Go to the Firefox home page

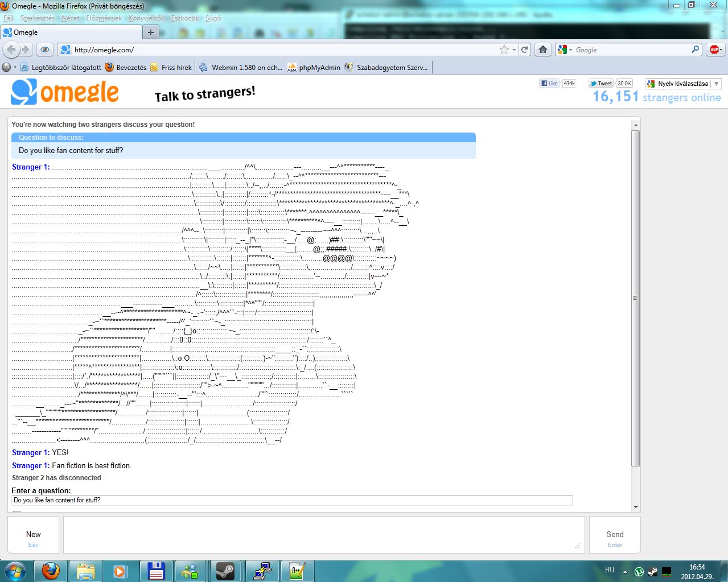(x=543, y=49)
